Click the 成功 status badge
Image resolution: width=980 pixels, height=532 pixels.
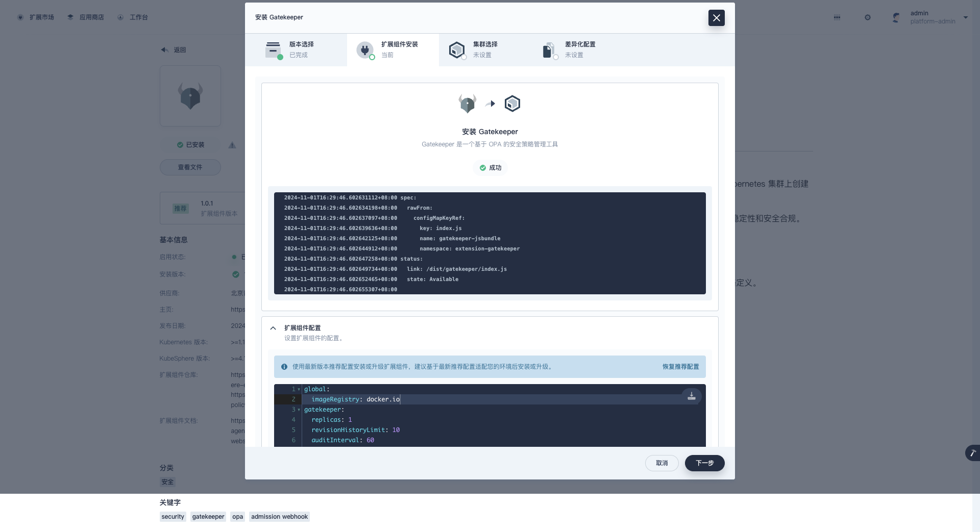tap(490, 168)
